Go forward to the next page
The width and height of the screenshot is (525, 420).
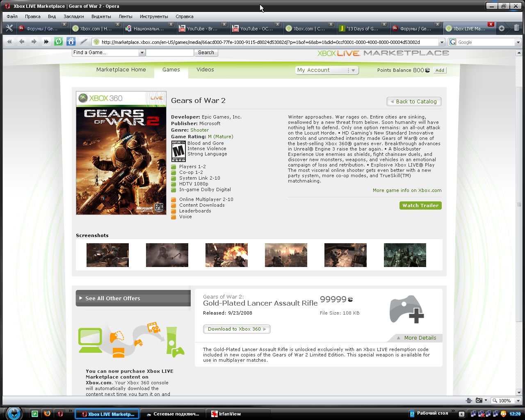(34, 42)
